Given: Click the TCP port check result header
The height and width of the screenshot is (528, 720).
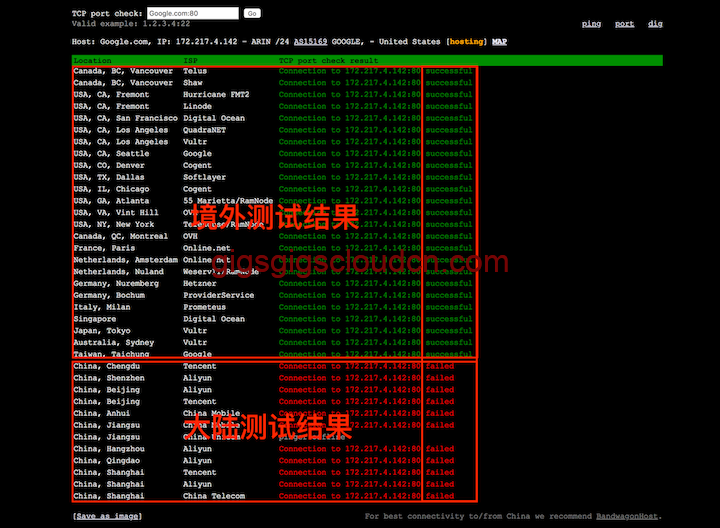Looking at the screenshot, I should 328,61.
